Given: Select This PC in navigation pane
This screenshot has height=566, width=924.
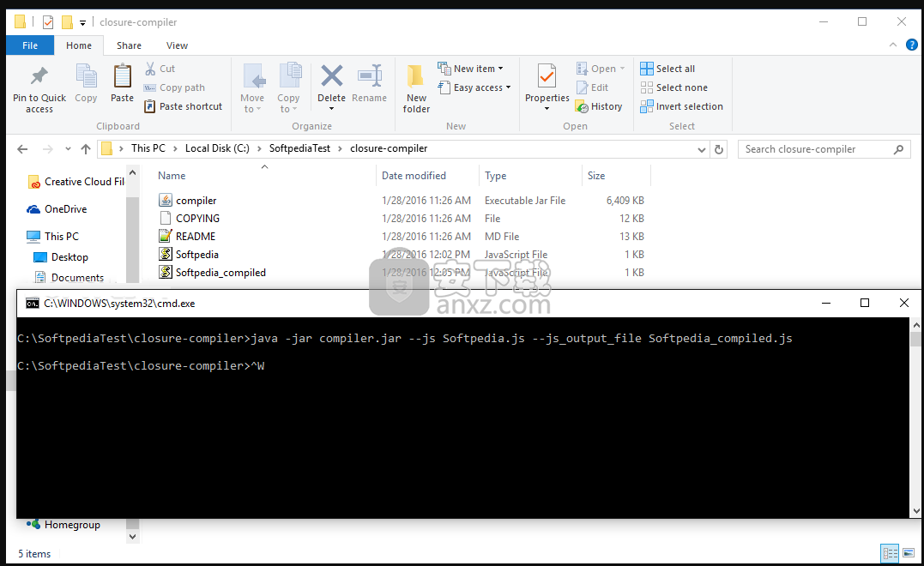Looking at the screenshot, I should coord(52,236).
